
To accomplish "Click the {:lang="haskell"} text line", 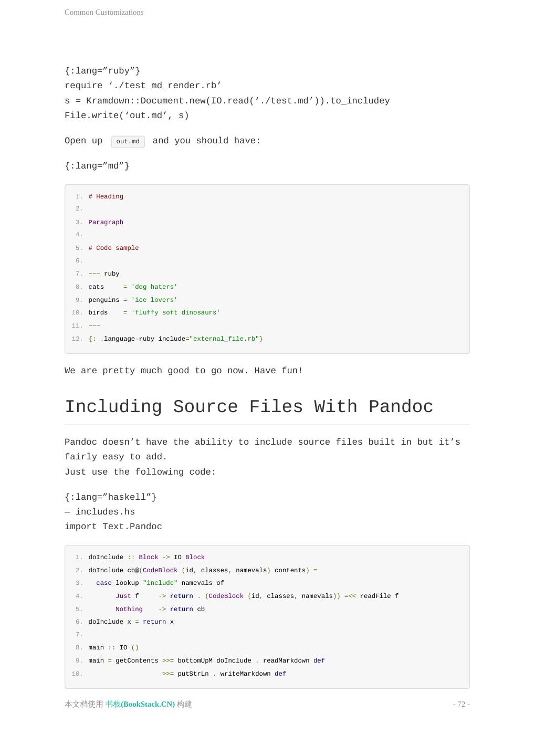I will (x=110, y=497).
